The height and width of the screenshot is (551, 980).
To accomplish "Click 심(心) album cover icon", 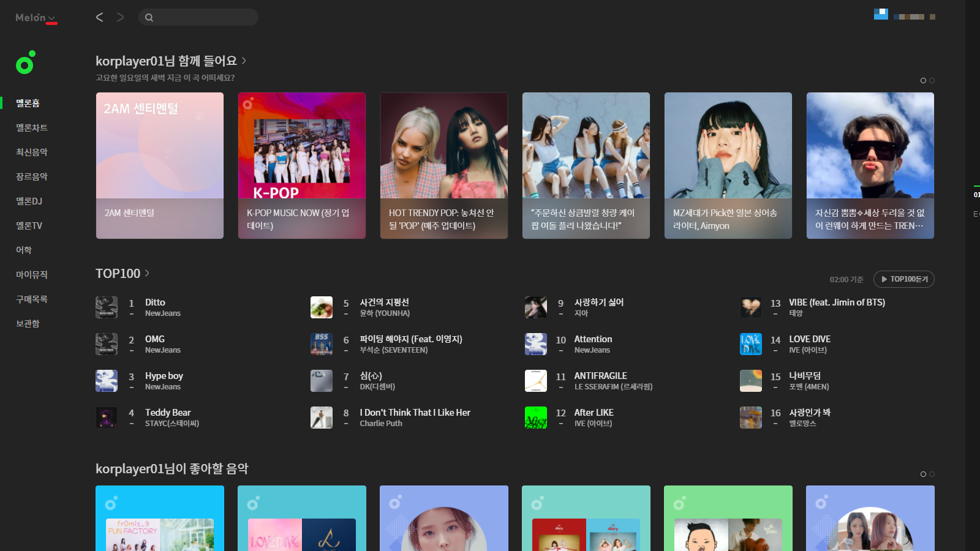I will tap(322, 381).
